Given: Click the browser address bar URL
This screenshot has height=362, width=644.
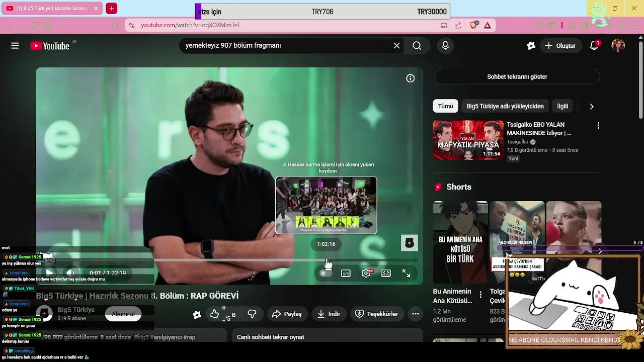Looking at the screenshot, I should tap(191, 25).
